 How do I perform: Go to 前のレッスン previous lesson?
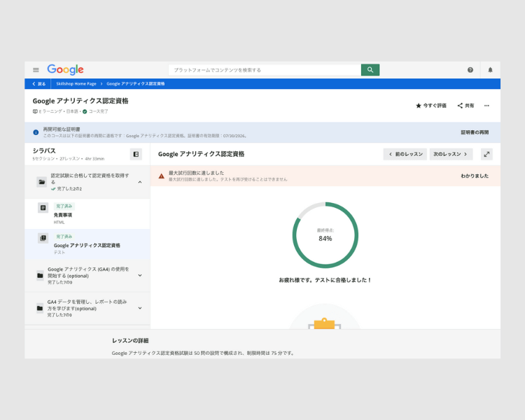tap(405, 154)
